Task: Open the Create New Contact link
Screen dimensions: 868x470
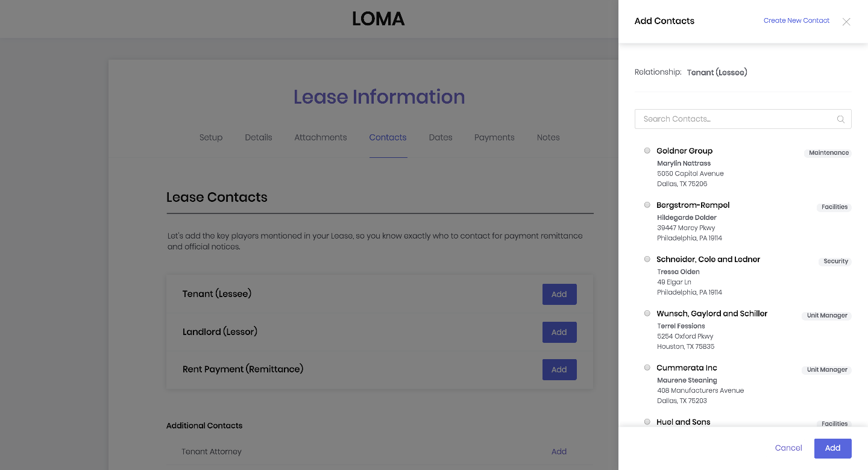Action: pos(796,20)
